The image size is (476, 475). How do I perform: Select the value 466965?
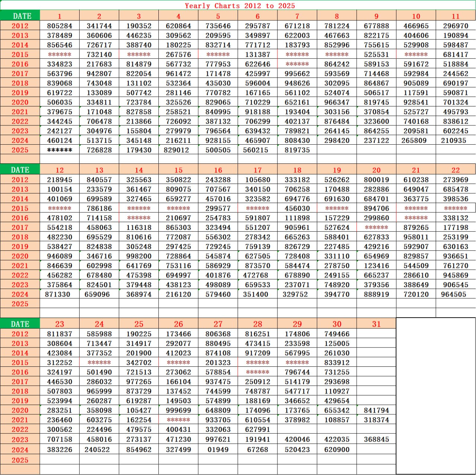coord(416,26)
